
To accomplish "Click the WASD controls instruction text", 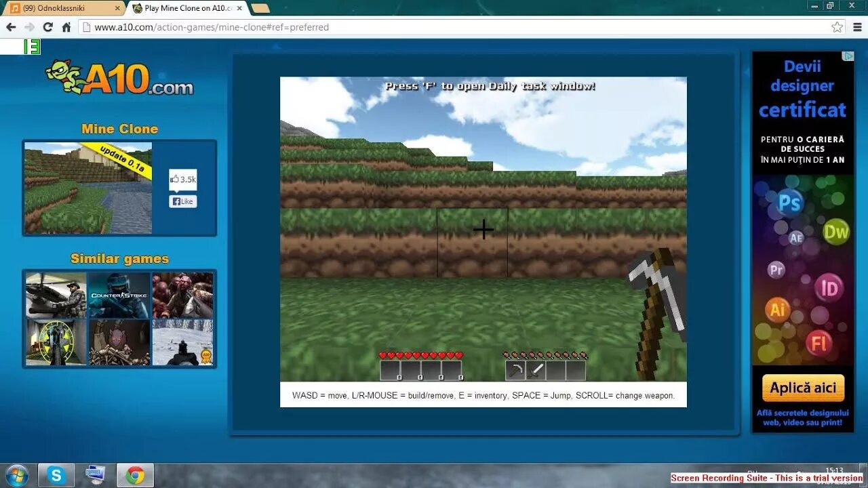I will coord(484,395).
